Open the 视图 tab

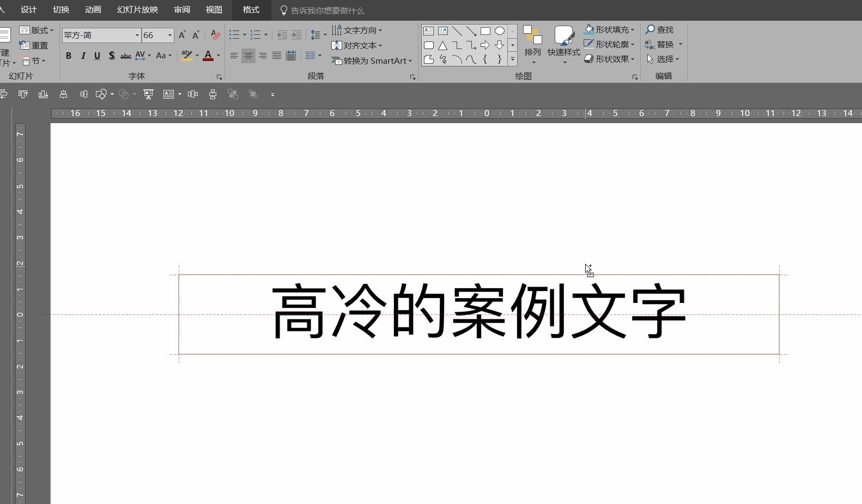click(214, 10)
